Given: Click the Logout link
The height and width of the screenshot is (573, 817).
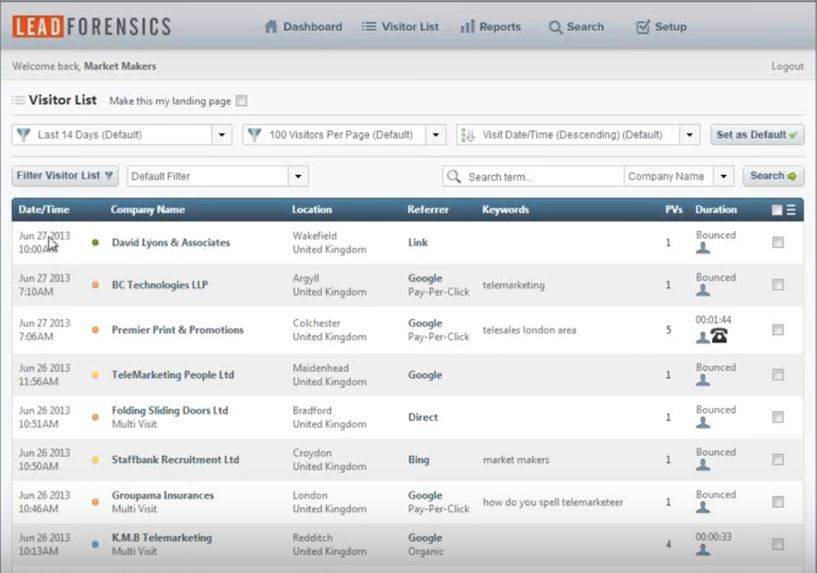Looking at the screenshot, I should (787, 66).
